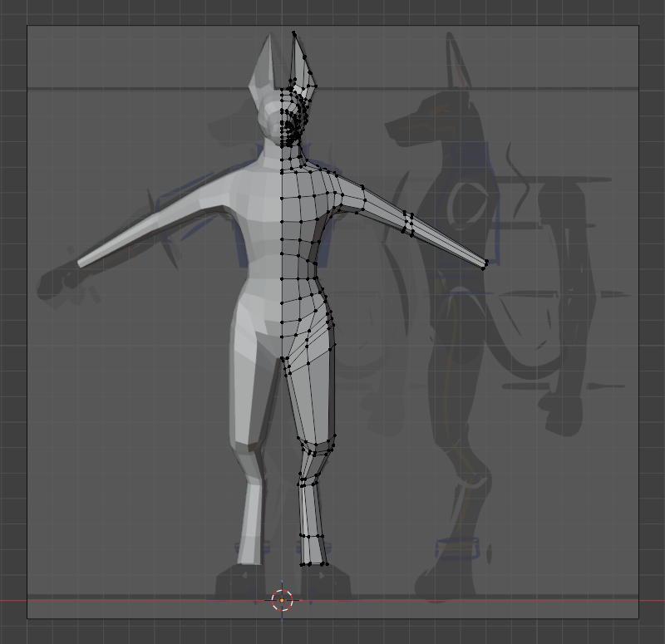Click the dark foot silhouette under the solid leg
Image resolution: width=665 pixels, height=644 pixels.
coord(239,583)
